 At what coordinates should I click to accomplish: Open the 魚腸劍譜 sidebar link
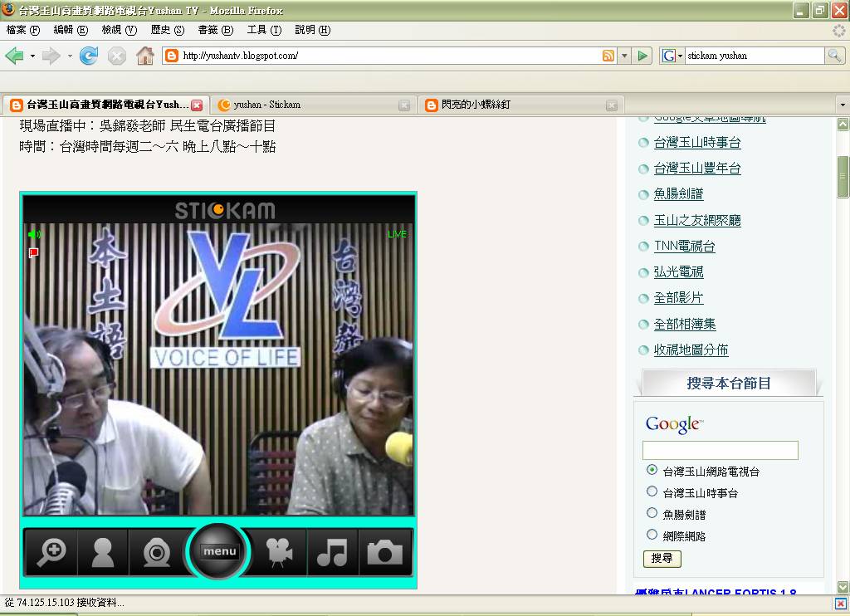point(678,194)
